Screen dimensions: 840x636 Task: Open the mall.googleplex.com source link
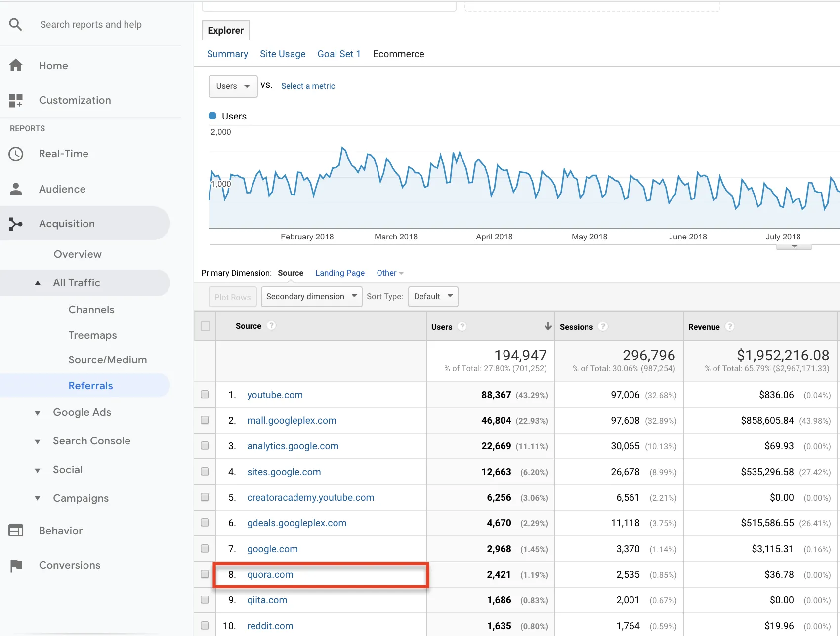292,420
